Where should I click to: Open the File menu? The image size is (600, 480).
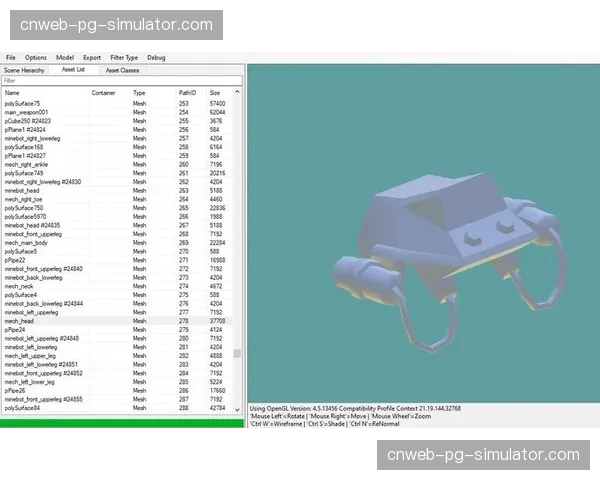click(10, 58)
